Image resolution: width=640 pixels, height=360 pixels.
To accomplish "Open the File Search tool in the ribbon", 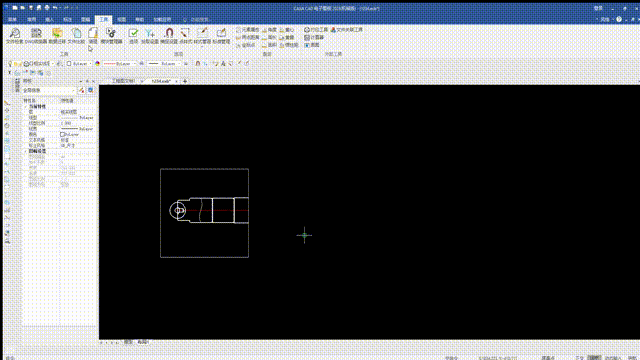I will [15, 36].
